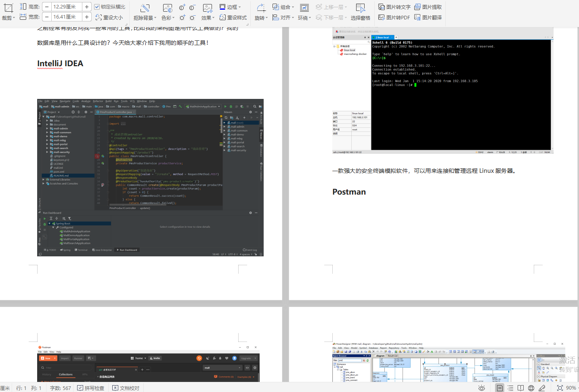Open the Color (色彩) dropdown
This screenshot has width=579, height=392.
168,18
